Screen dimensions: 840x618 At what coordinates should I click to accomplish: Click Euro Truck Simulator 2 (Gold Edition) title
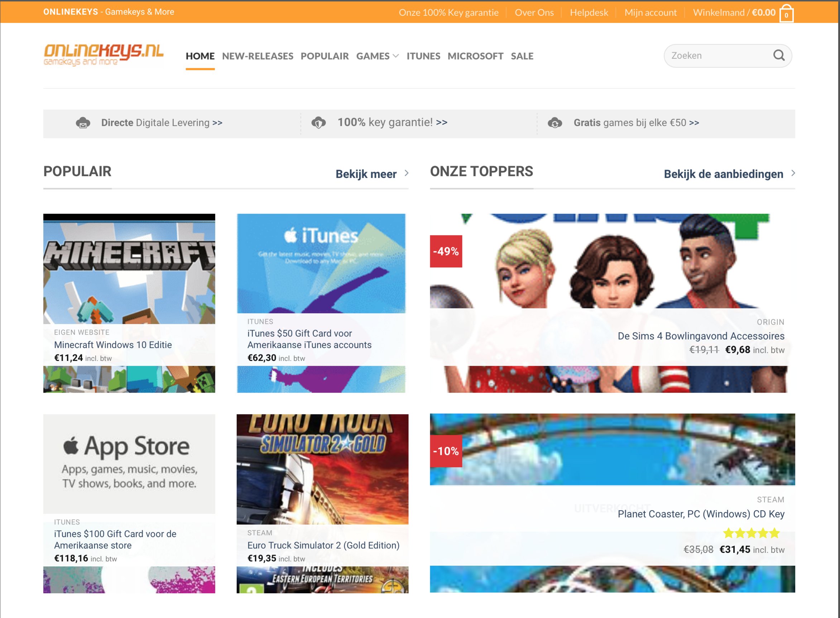tap(323, 545)
